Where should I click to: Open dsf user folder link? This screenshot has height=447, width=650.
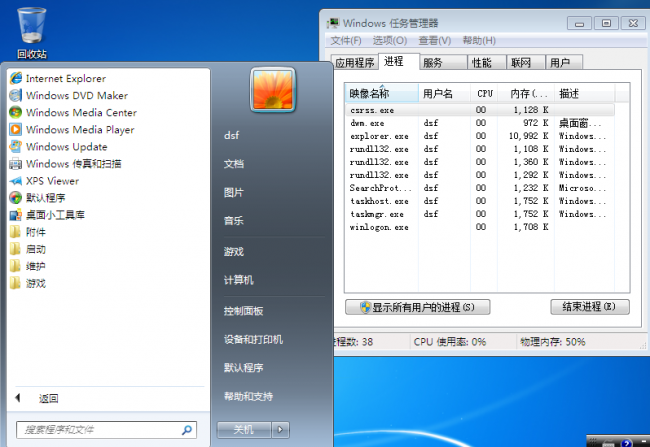click(231, 136)
